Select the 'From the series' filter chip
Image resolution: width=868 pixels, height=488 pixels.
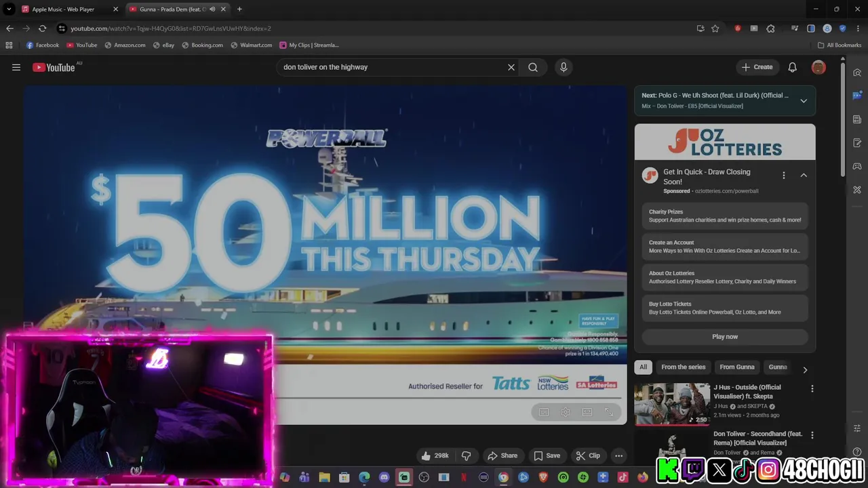[684, 367]
